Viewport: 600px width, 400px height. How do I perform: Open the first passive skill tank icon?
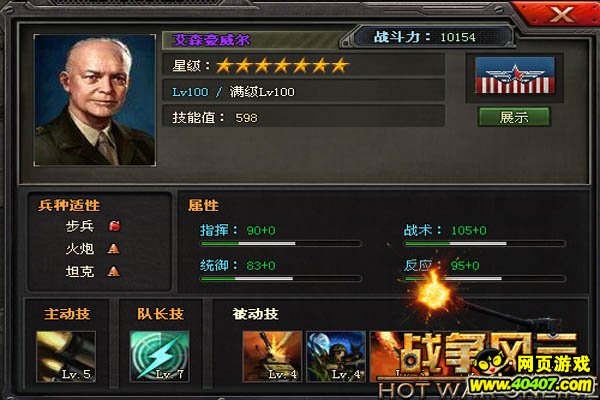click(x=272, y=356)
